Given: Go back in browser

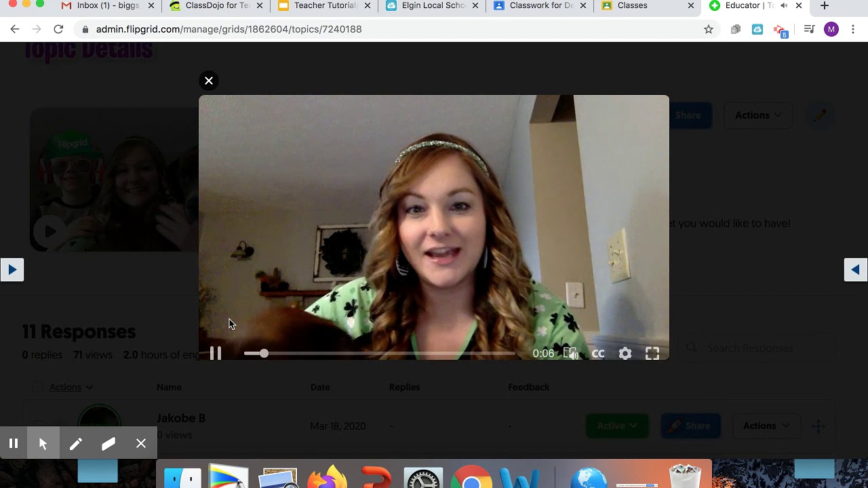Looking at the screenshot, I should (x=15, y=29).
